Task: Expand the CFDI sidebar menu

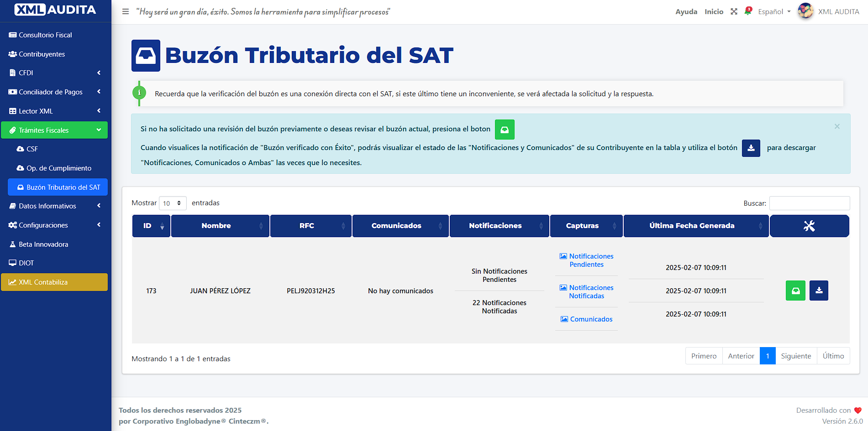Action: point(54,73)
